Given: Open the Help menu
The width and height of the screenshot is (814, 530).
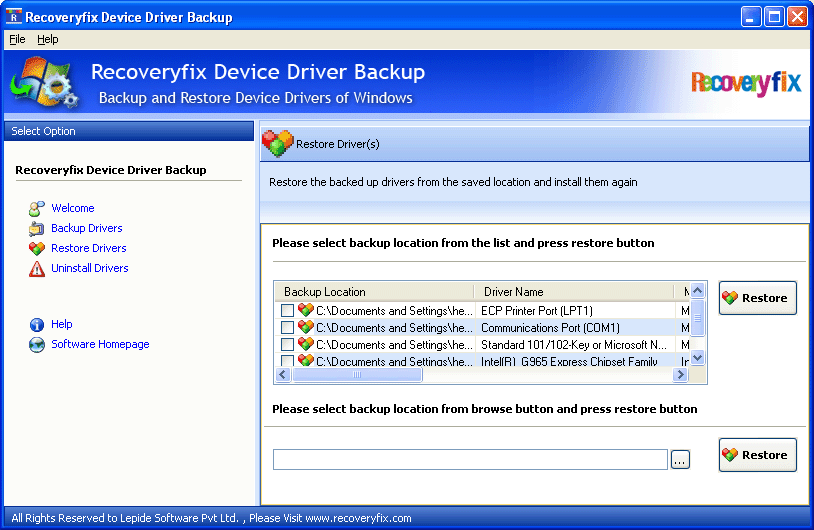Looking at the screenshot, I should coord(48,39).
